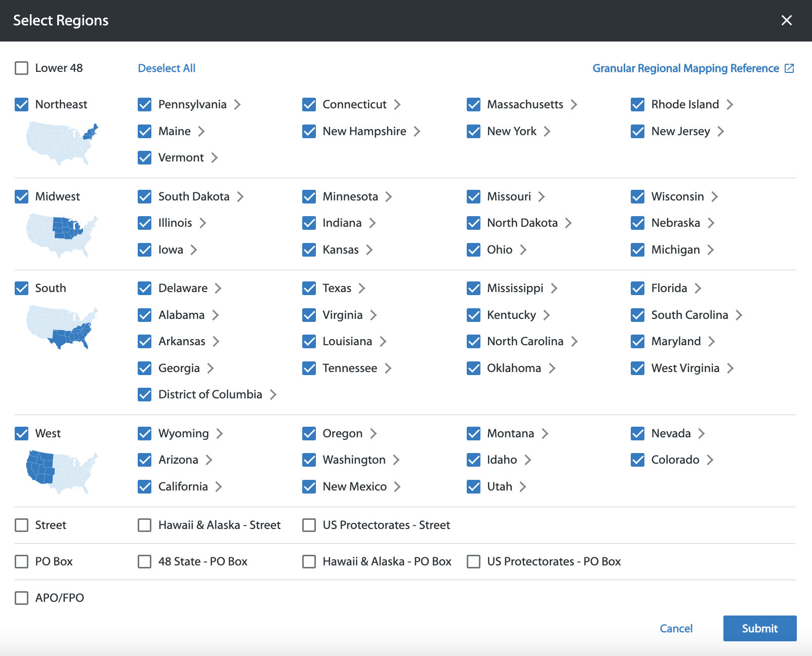The height and width of the screenshot is (656, 812).
Task: Expand Arizona chevron arrow
Action: click(x=209, y=460)
